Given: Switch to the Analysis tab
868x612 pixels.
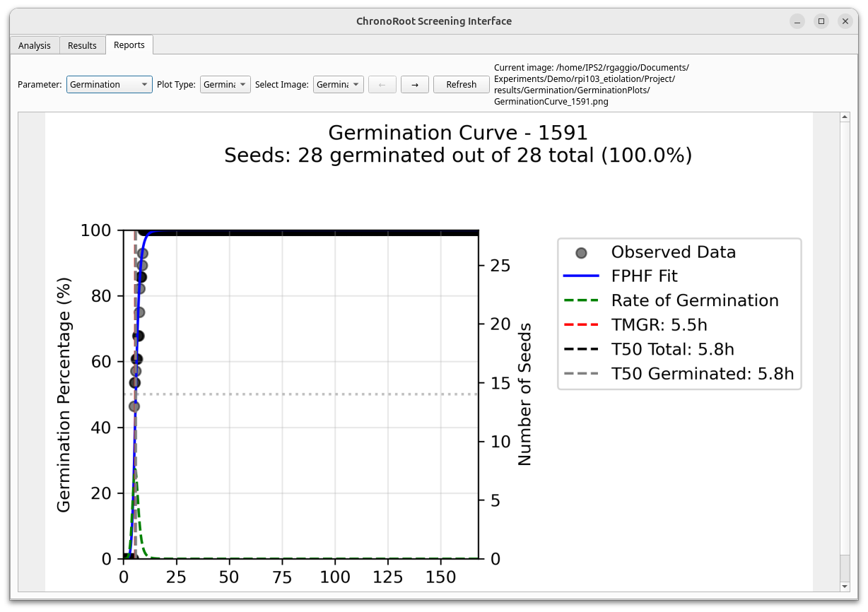Looking at the screenshot, I should click(x=34, y=45).
